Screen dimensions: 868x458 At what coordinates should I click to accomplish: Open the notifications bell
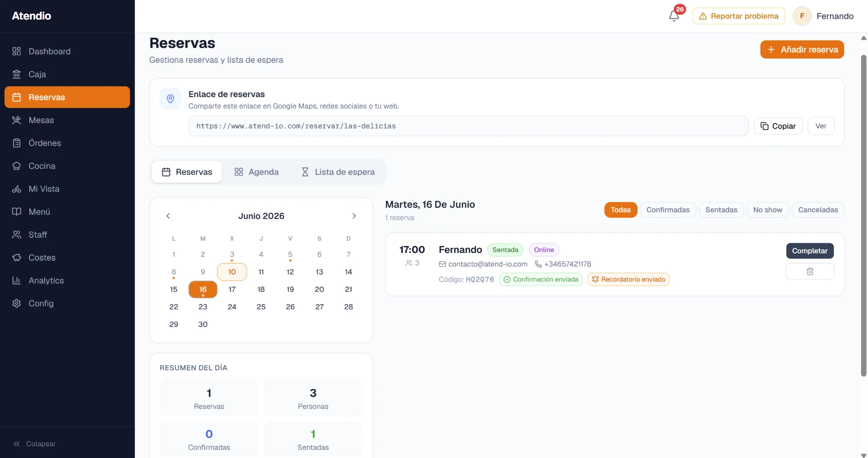(674, 16)
